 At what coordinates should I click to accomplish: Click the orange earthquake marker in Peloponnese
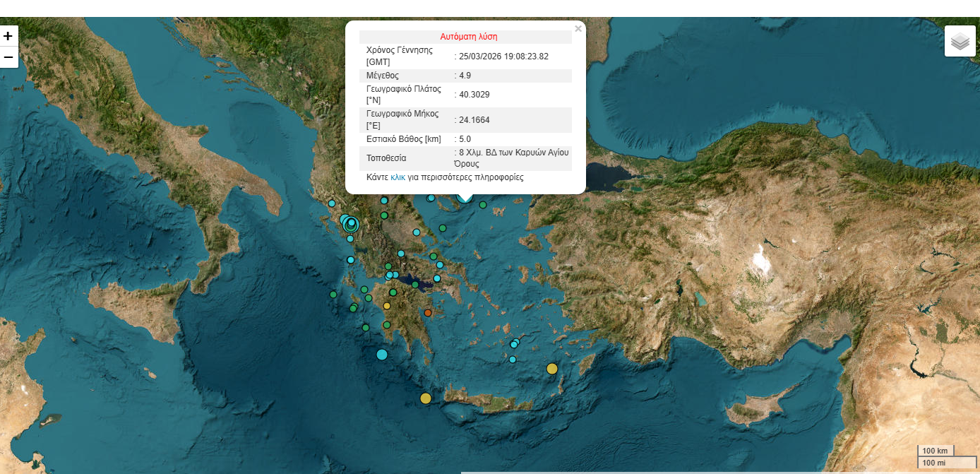[x=428, y=313]
